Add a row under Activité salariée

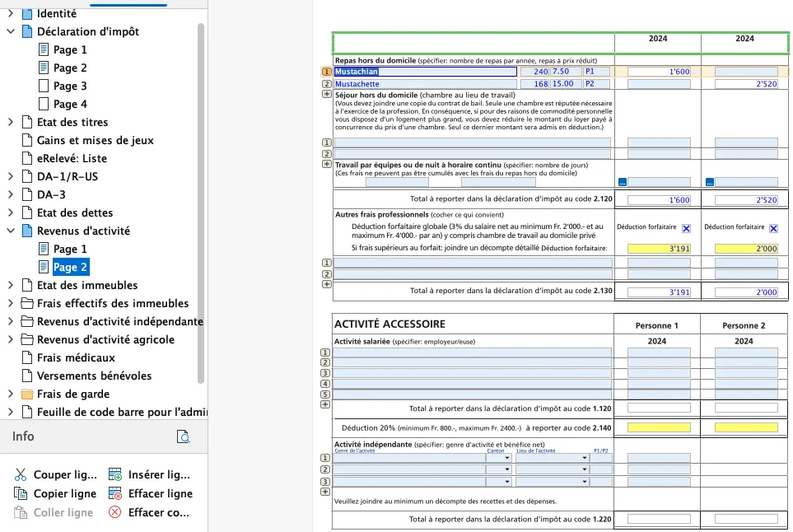(x=326, y=404)
